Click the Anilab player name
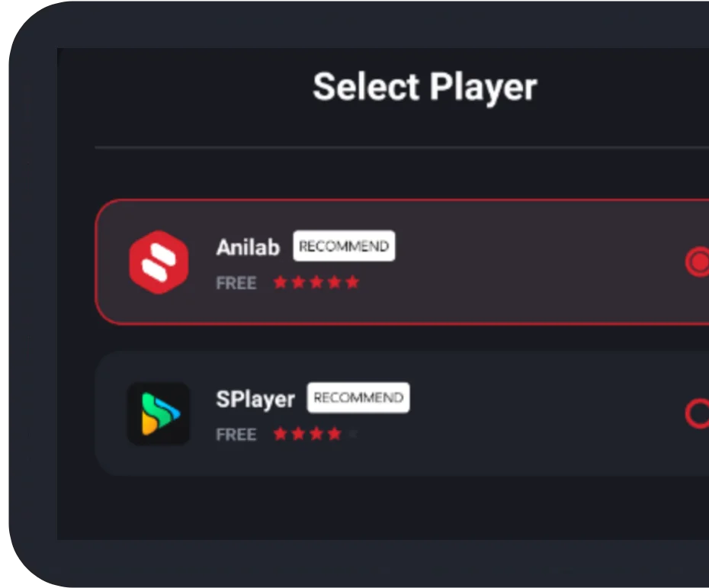 point(248,247)
